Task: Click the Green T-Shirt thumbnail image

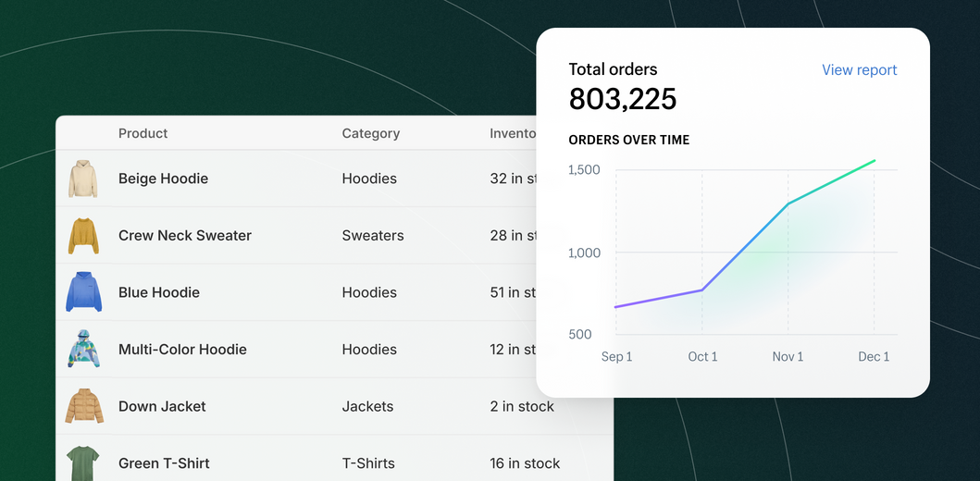Action: click(83, 463)
